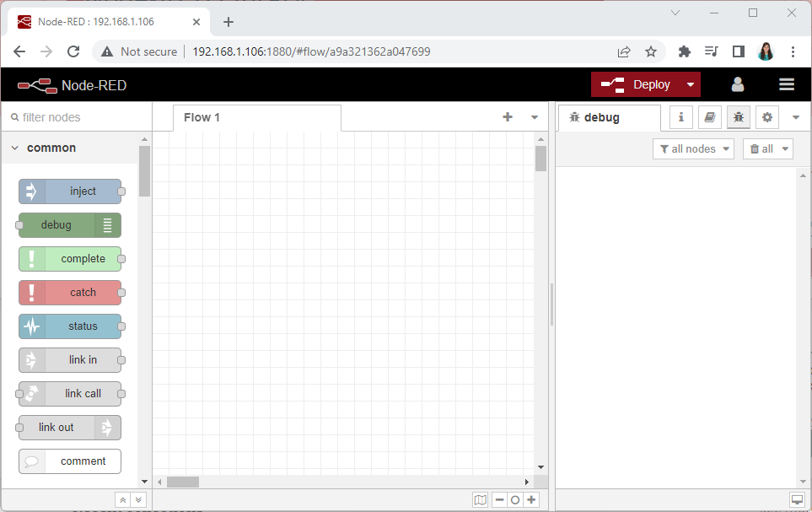Open the Deploy options dropdown
Image resolution: width=812 pixels, height=512 pixels.
click(689, 84)
